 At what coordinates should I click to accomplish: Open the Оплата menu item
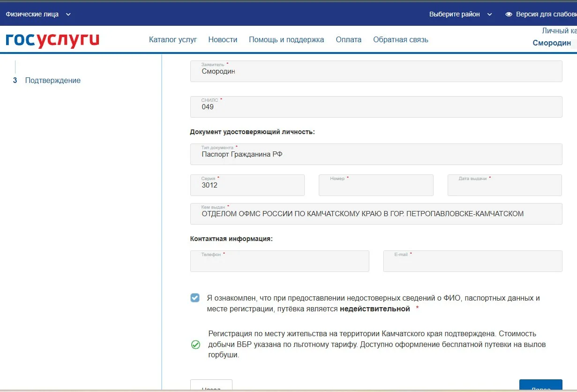click(x=349, y=39)
